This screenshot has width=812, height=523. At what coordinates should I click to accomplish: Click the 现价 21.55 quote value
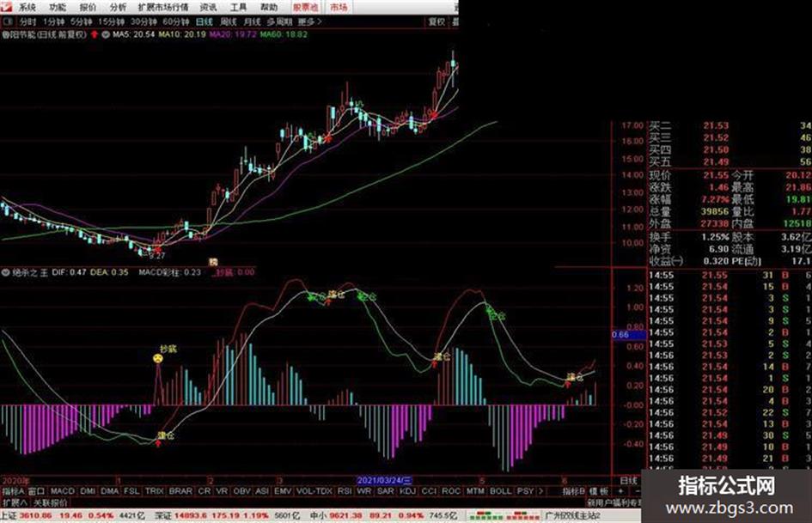(x=716, y=175)
